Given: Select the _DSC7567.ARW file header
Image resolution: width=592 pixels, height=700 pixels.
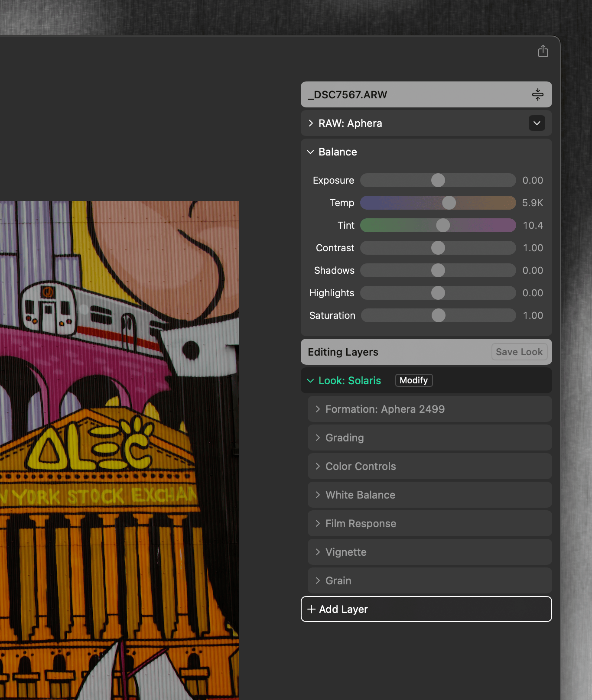Looking at the screenshot, I should click(x=426, y=94).
